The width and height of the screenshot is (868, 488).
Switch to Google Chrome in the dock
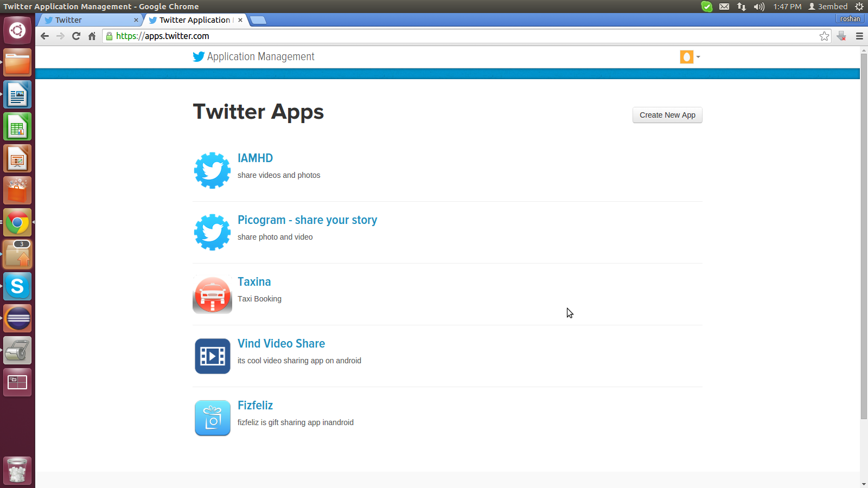tap(17, 222)
